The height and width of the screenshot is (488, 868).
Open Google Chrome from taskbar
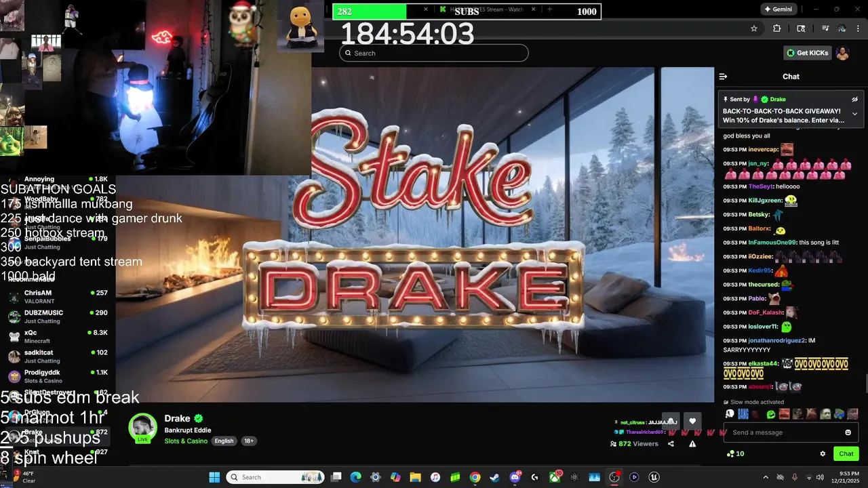coord(475,477)
